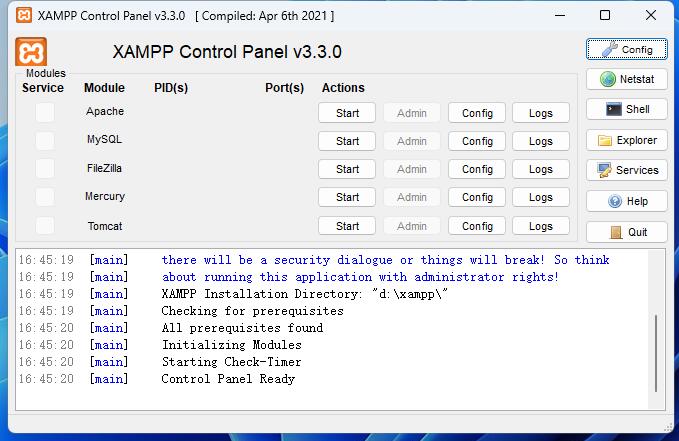Start the FileZilla module
Image resolution: width=679 pixels, height=441 pixels.
[x=347, y=169]
